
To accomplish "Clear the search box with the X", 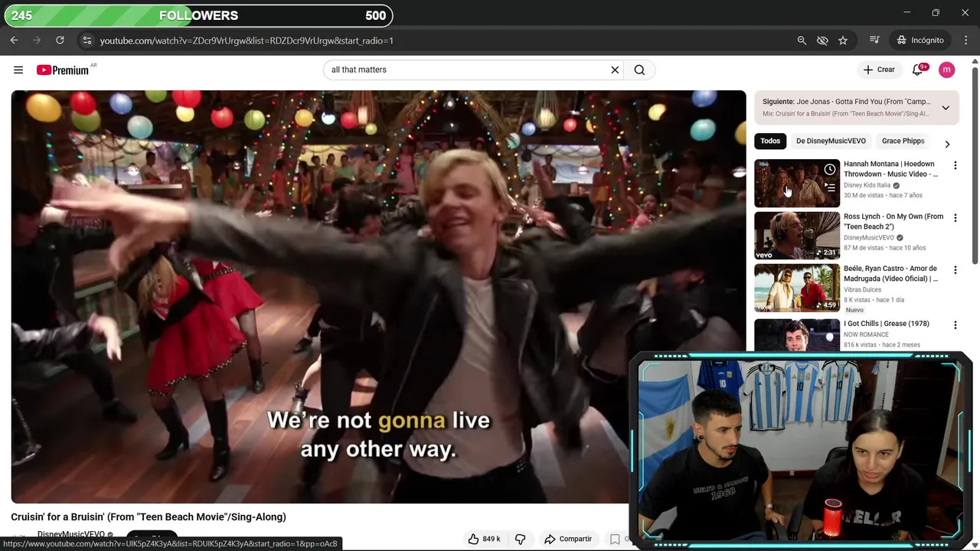I will (x=615, y=70).
